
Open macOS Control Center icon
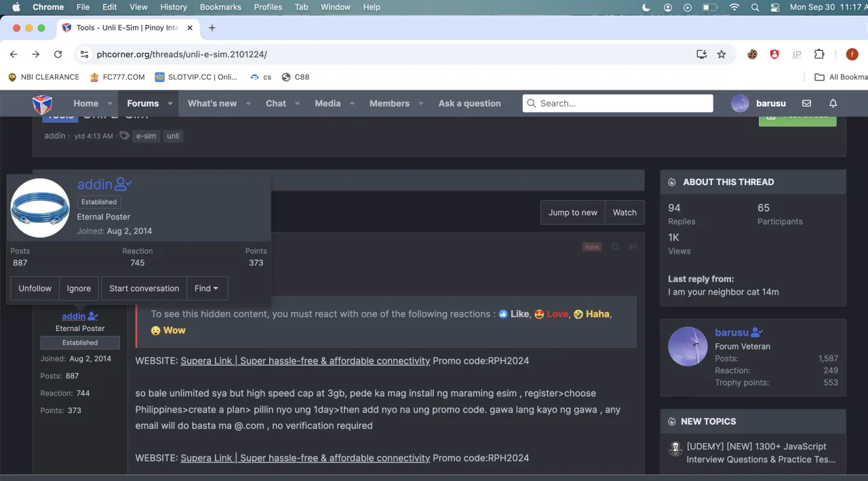point(775,7)
